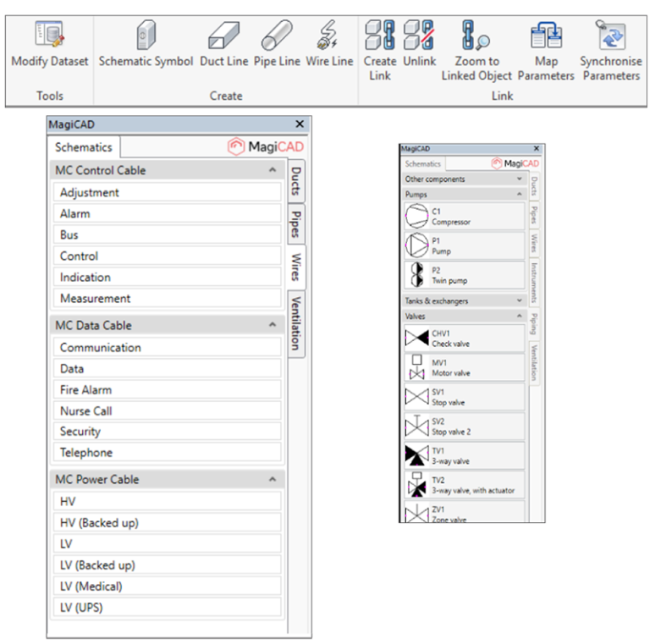The width and height of the screenshot is (650, 644).
Task: Select the CHV1 Check valve symbol
Action: pyautogui.click(x=465, y=339)
